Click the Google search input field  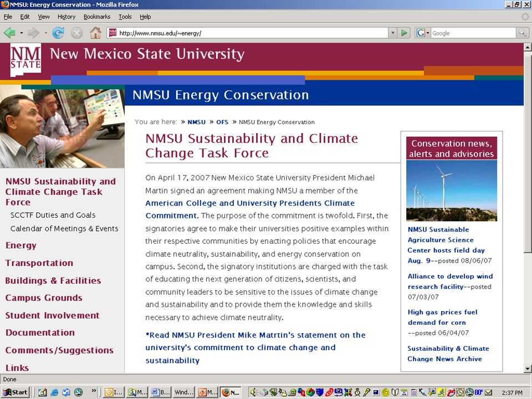[x=473, y=33]
